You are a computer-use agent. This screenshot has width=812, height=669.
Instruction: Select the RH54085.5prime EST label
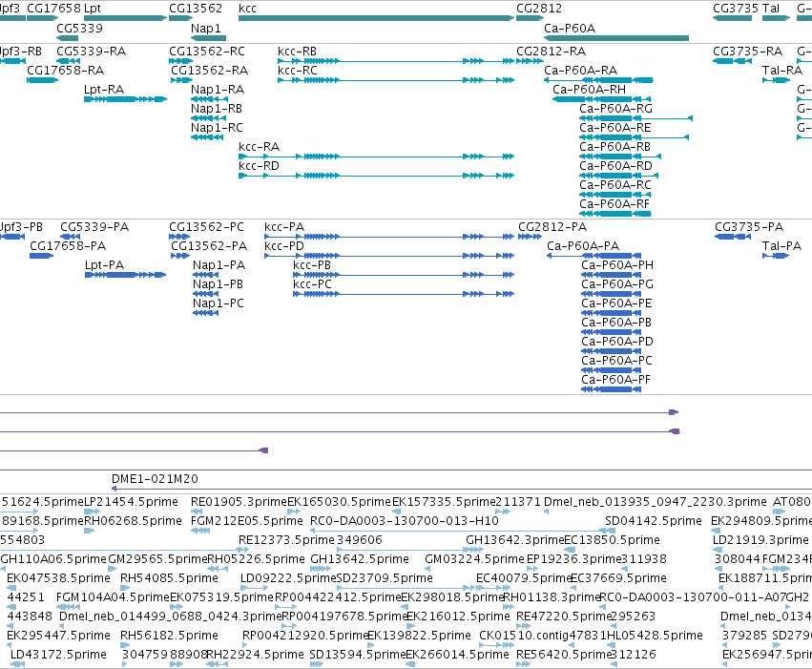pos(169,578)
